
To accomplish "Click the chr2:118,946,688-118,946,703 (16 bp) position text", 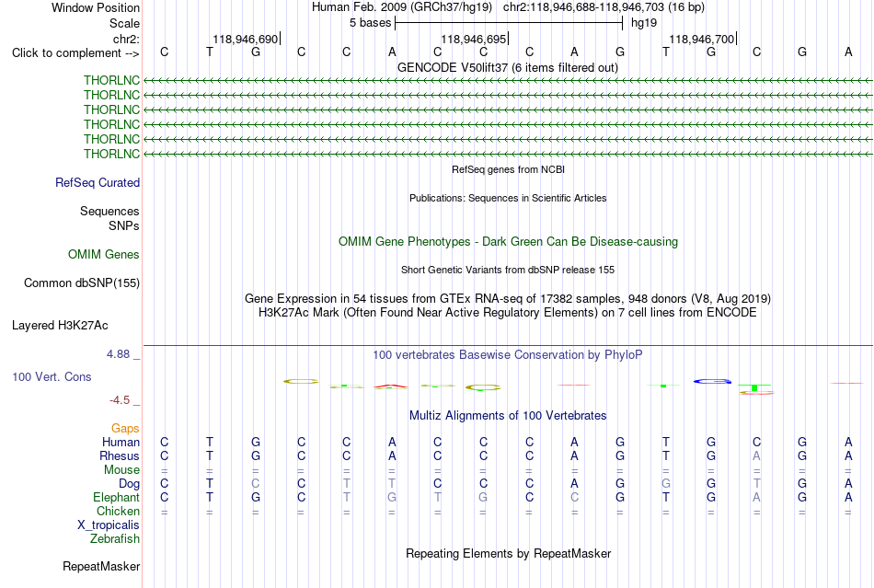I will coord(604,7).
